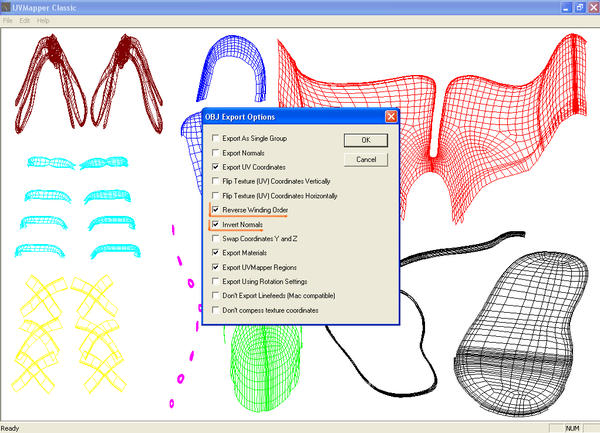Click the black pear-shaped UV mesh

click(x=520, y=333)
